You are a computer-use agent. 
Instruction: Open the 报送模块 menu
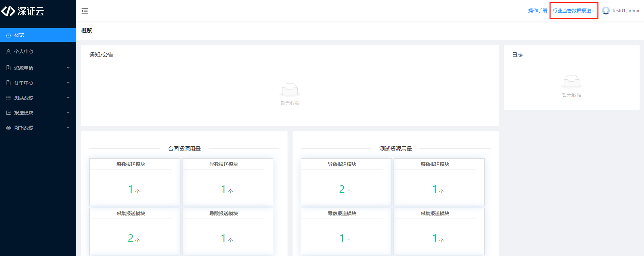pos(38,113)
